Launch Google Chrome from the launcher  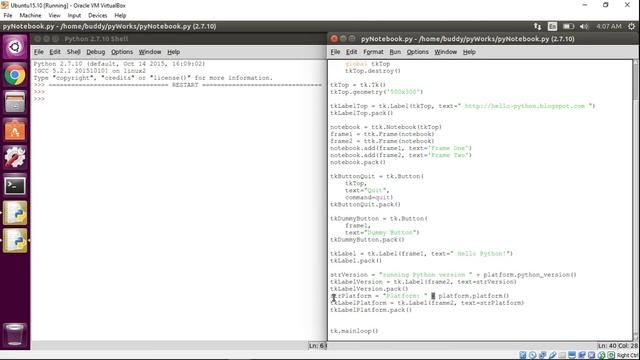(15, 75)
